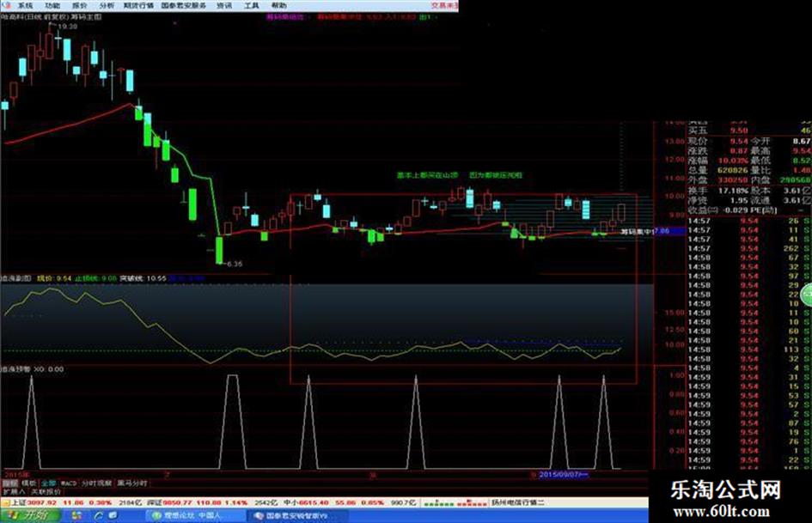Screen dimensions: 812x523
Task: Click the 筹码集中 price label on chart
Action: coord(638,232)
